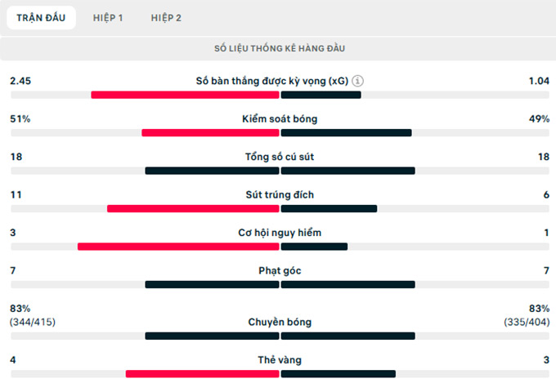Click the Cơ hội nguy hiểm label

(x=280, y=232)
